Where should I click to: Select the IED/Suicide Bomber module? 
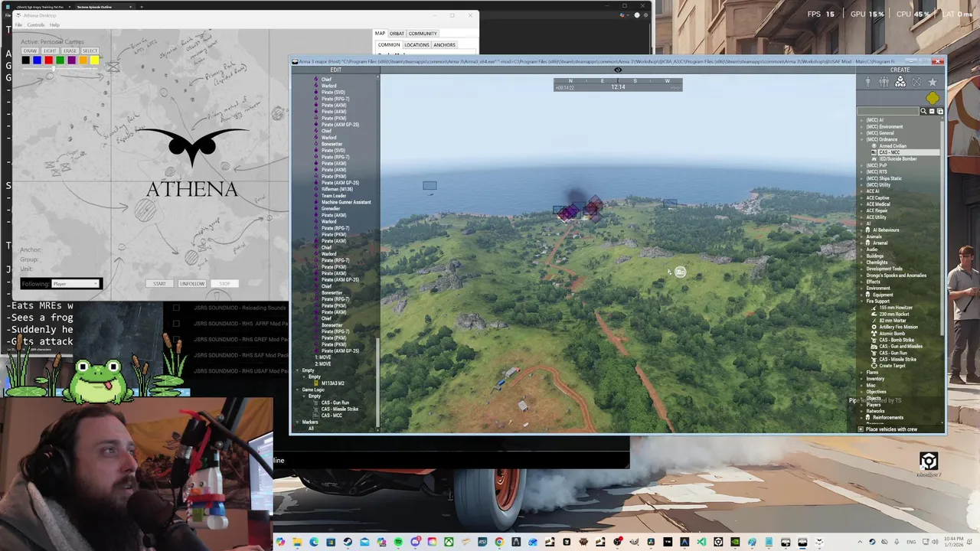[897, 159]
